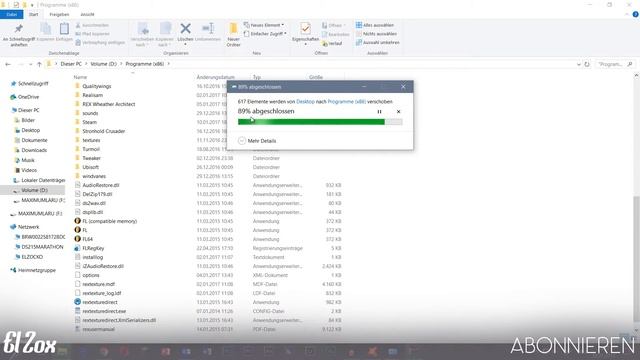Select the FLRegKey file
The height and width of the screenshot is (360, 640).
[89, 248]
